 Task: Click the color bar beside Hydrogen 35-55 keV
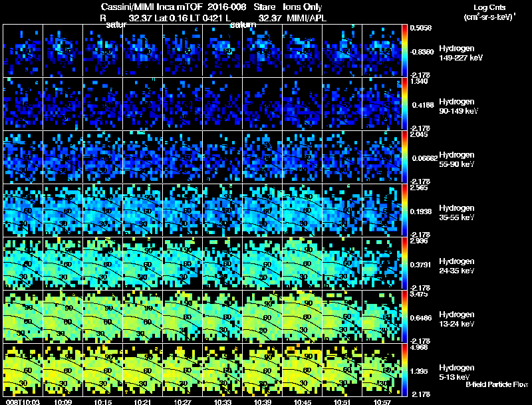[x=404, y=210]
